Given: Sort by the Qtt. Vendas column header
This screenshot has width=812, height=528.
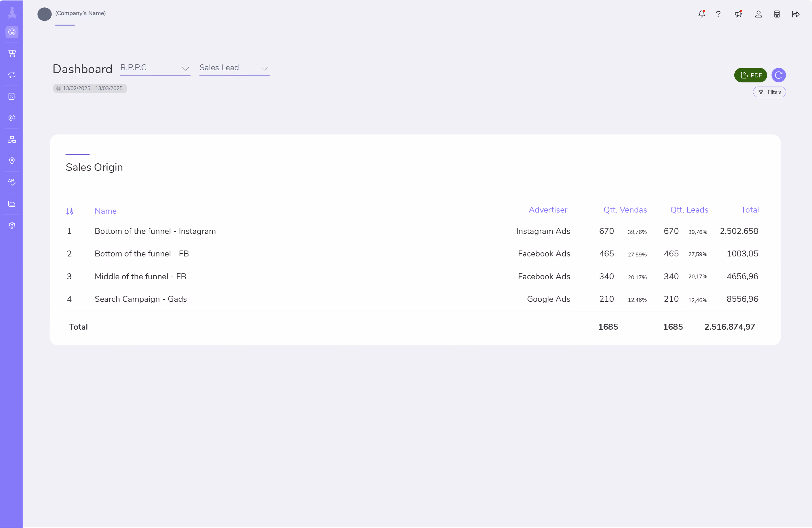Looking at the screenshot, I should click(625, 210).
